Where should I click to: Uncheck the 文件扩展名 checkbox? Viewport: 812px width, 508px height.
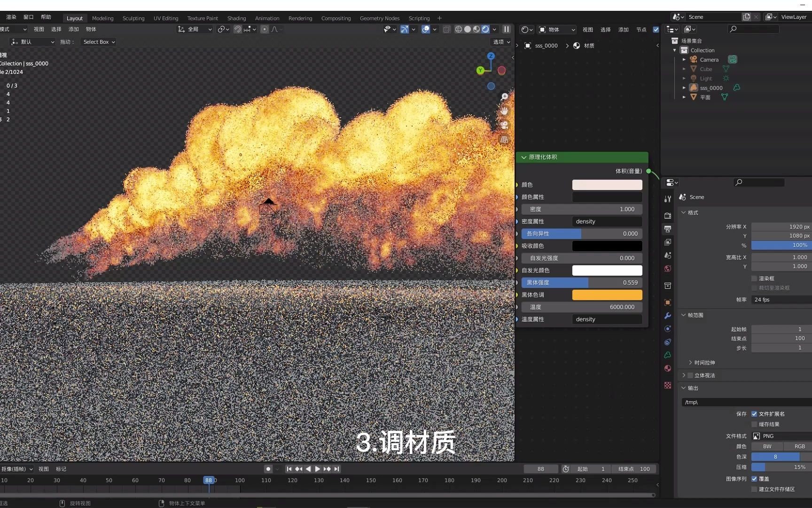click(755, 414)
